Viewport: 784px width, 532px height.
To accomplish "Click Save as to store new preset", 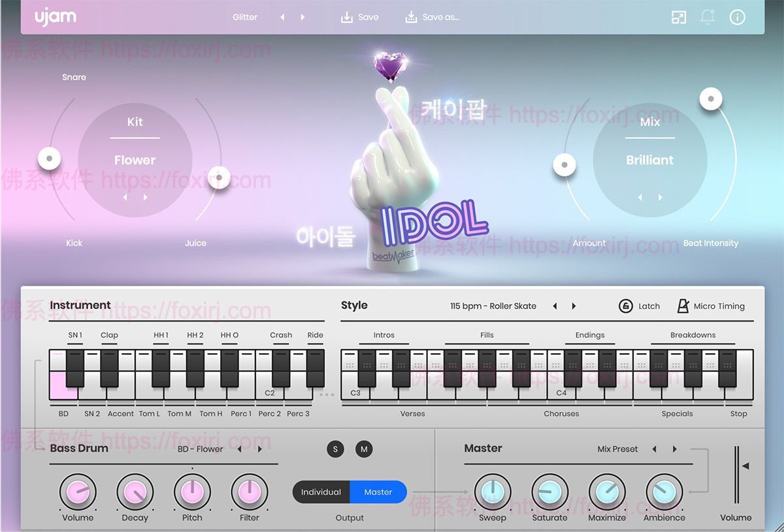I will (433, 17).
